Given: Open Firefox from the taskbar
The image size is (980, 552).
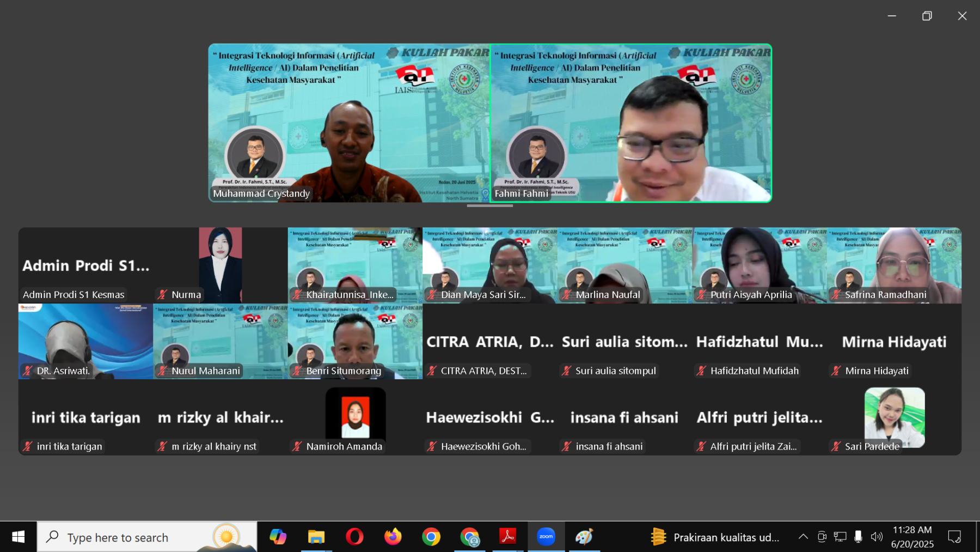Looking at the screenshot, I should tap(393, 537).
